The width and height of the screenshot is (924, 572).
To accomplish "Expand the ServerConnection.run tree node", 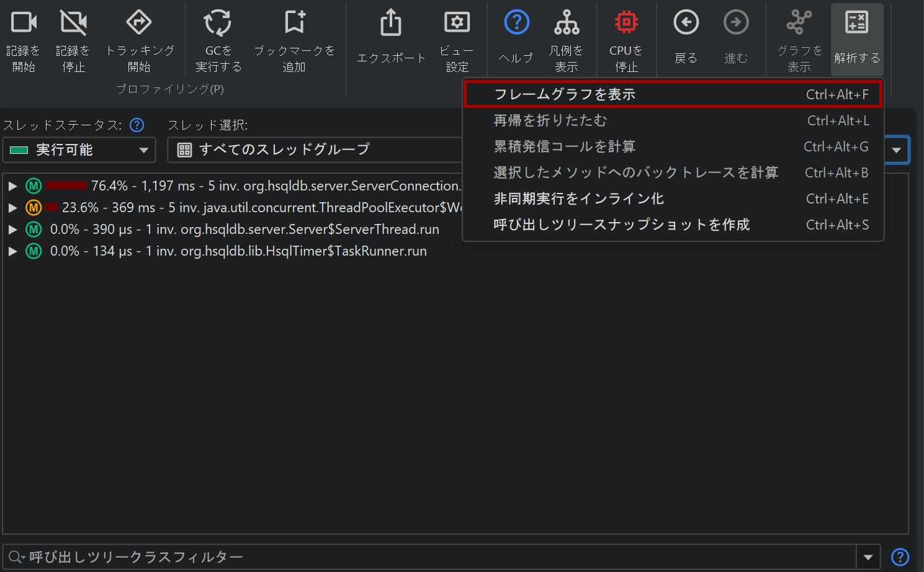I will 12,186.
